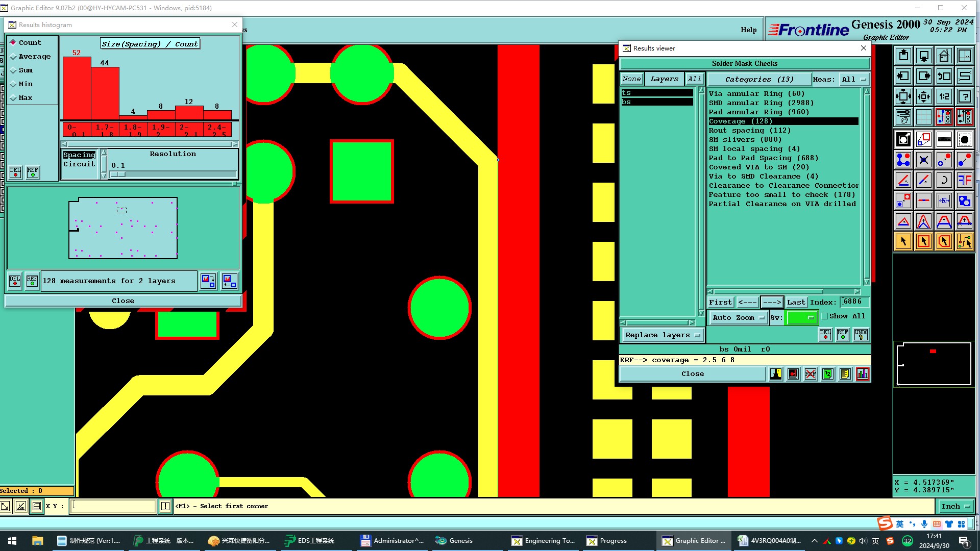
Task: Select the arrow pointer selection tool
Action: click(903, 241)
